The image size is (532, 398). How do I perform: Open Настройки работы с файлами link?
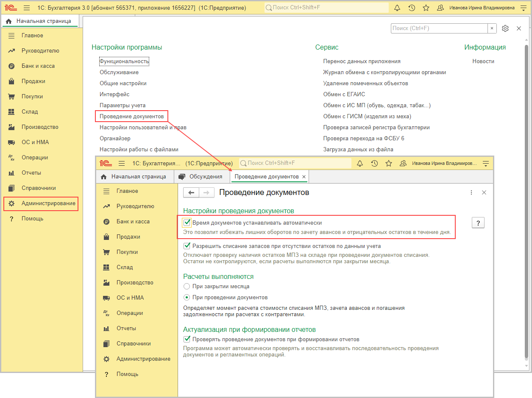(x=139, y=150)
